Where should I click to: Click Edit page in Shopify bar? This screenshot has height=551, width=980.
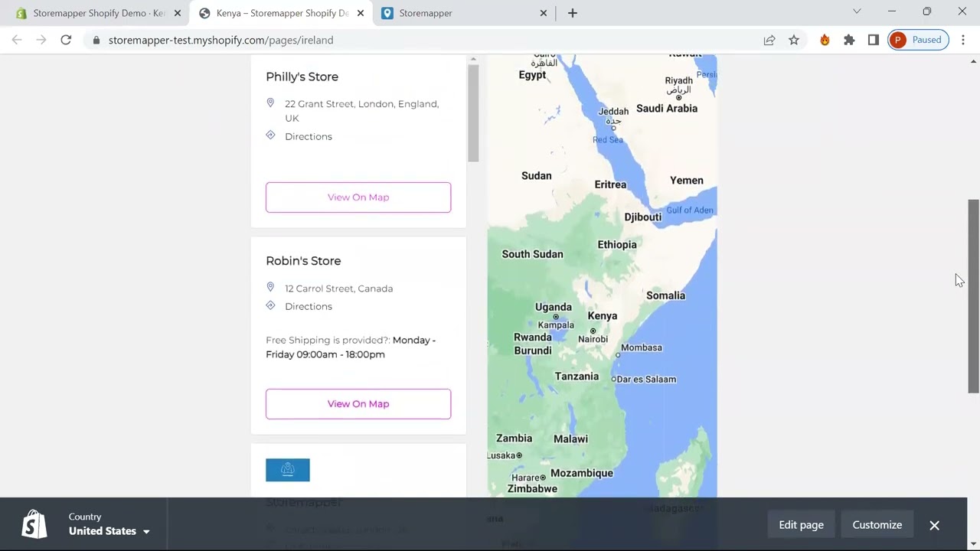click(801, 525)
